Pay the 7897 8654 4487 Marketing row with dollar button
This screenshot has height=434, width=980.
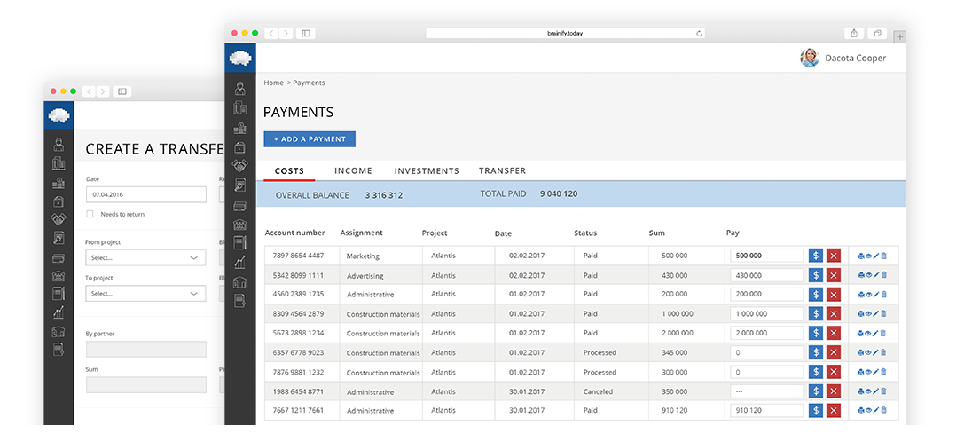point(816,255)
